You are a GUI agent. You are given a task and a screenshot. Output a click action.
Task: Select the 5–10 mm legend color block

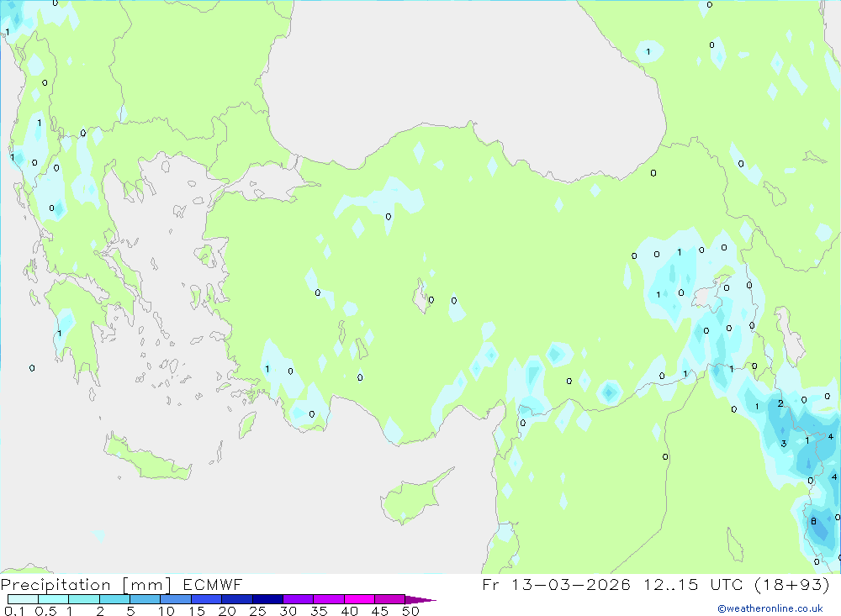pyautogui.click(x=145, y=599)
